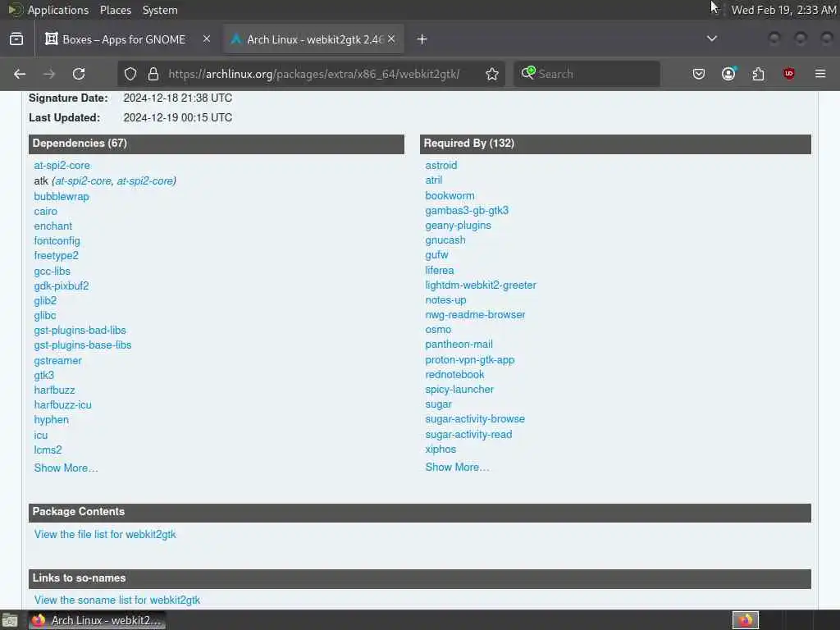Click the site security padlock icon
Image resolution: width=840 pixels, height=630 pixels.
(x=153, y=74)
